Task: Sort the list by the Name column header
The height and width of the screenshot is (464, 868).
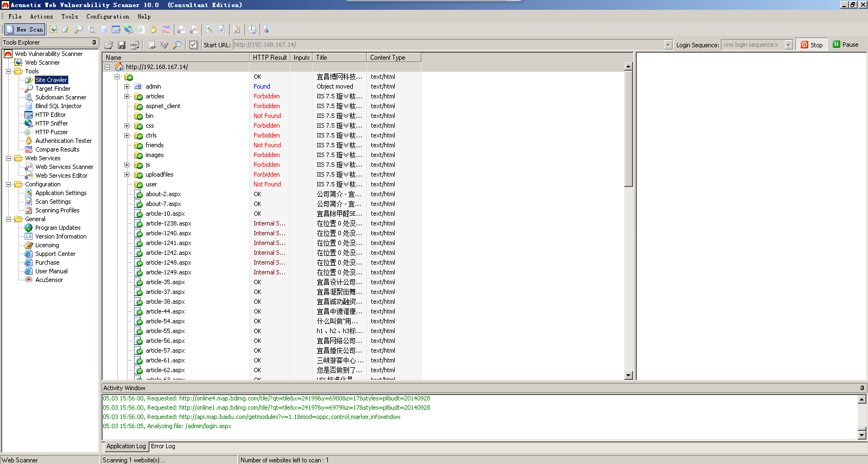Action: 176,58
